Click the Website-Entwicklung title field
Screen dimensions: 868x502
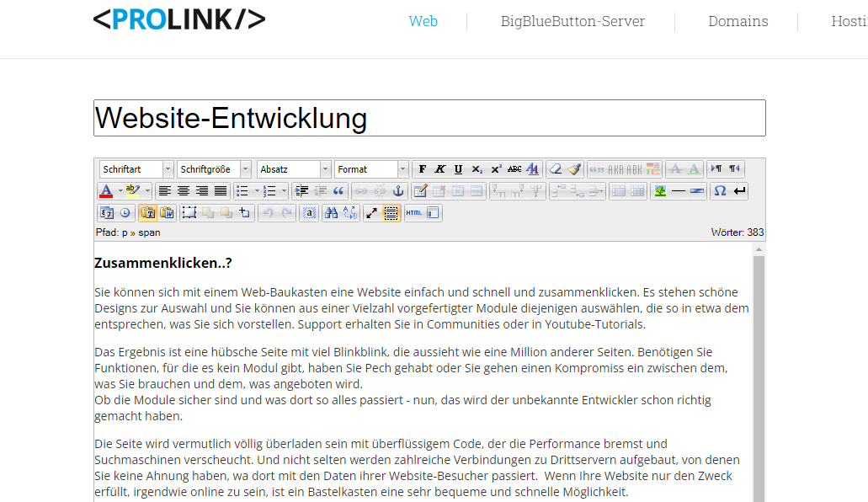tap(429, 118)
